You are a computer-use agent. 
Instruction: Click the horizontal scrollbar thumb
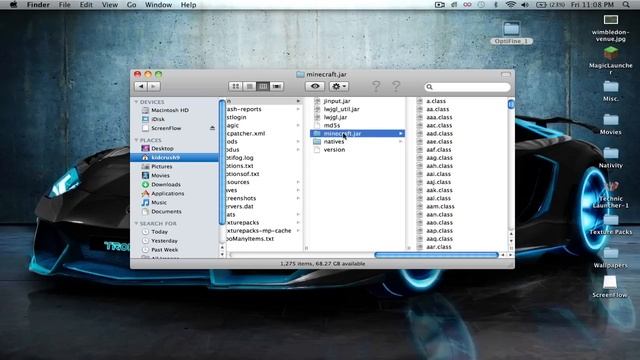click(436, 255)
